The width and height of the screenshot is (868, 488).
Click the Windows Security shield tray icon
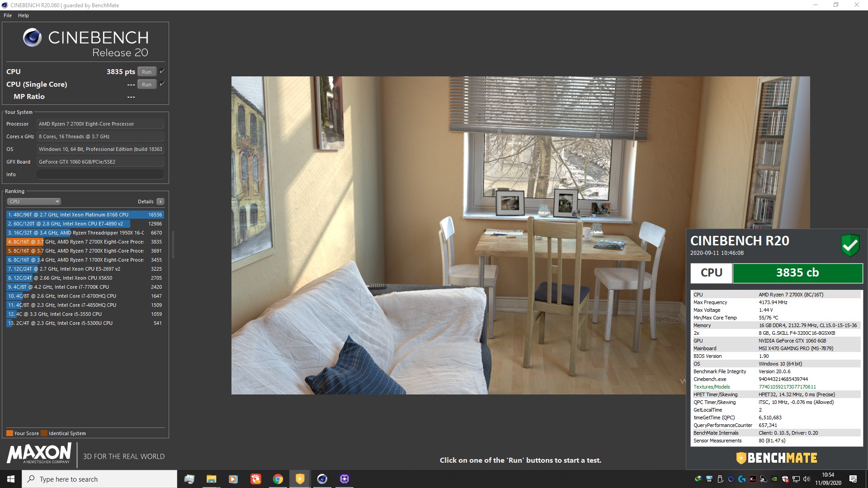pos(785,479)
